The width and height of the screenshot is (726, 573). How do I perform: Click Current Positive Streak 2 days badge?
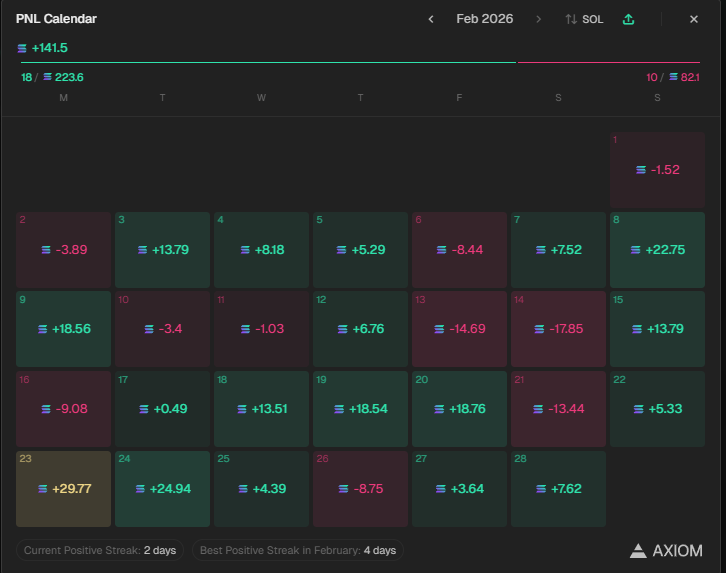[x=100, y=550]
